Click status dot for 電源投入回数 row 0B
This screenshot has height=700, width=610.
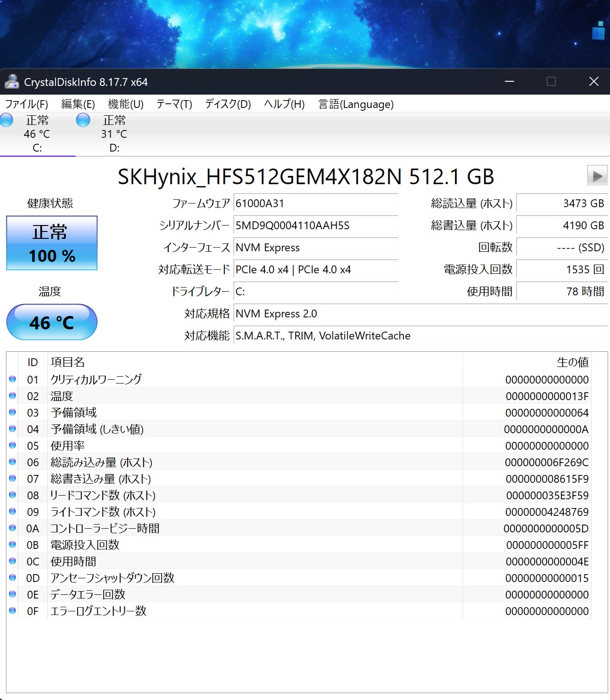[x=12, y=545]
